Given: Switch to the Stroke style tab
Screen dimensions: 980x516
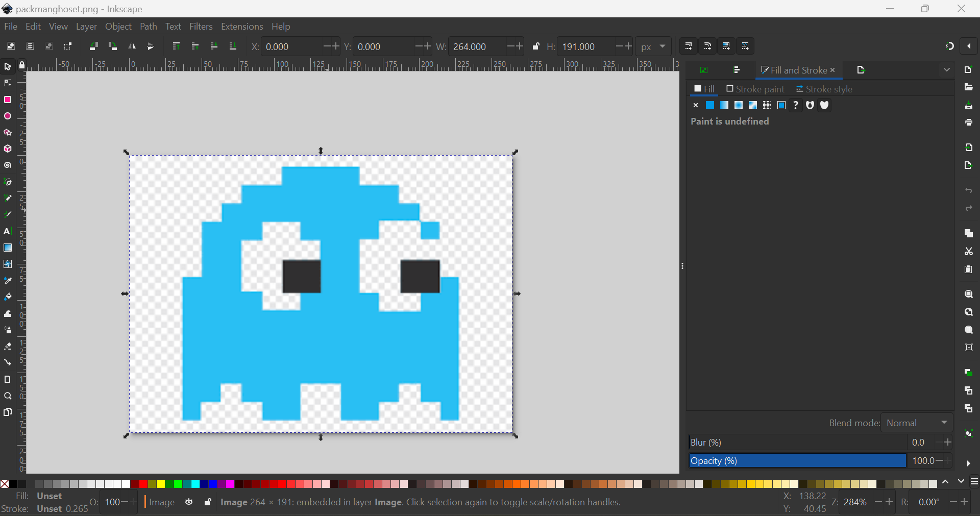Looking at the screenshot, I should (x=824, y=89).
